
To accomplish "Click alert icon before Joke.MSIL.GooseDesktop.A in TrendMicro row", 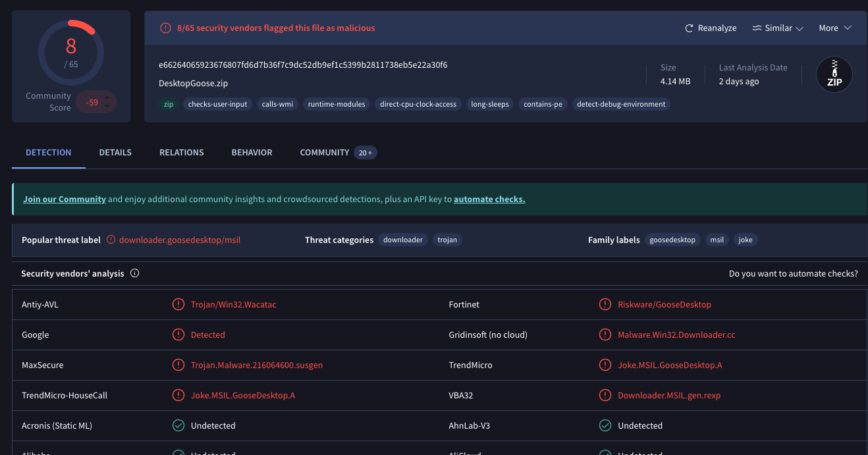I will pyautogui.click(x=605, y=365).
